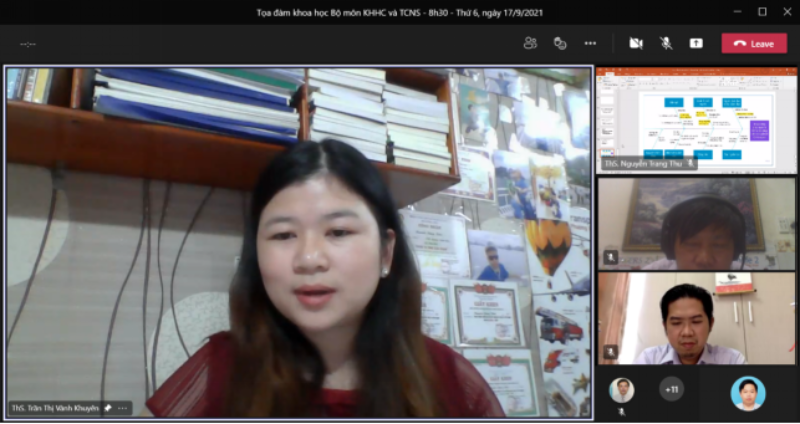Select the blue-shirt participant's video tile
Image resolution: width=800 pixels, height=424 pixels.
[696, 318]
